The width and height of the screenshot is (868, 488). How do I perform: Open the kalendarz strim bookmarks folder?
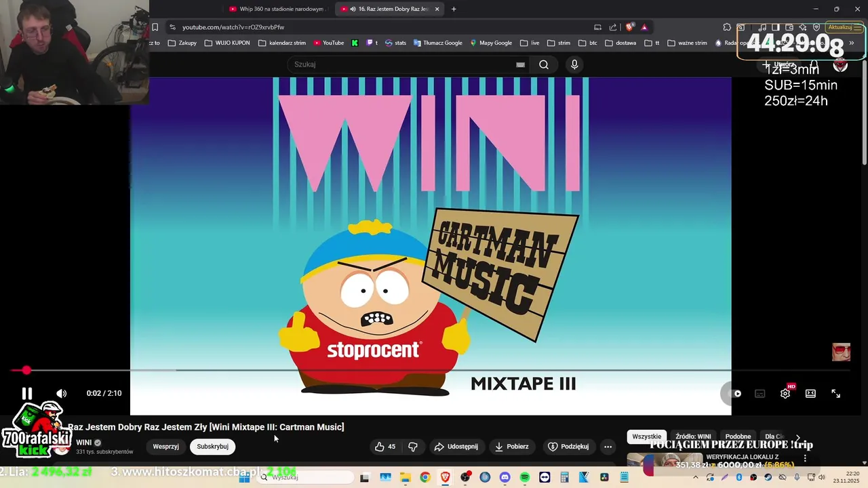tap(282, 43)
